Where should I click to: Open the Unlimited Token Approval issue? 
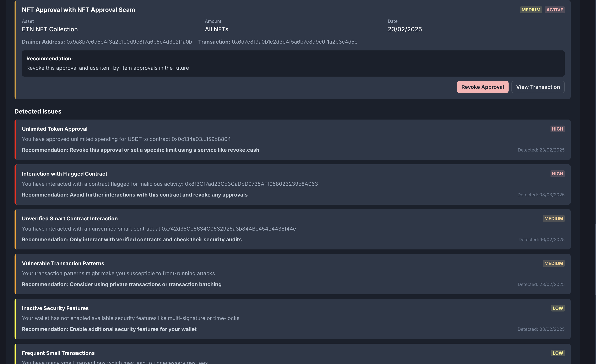click(55, 129)
